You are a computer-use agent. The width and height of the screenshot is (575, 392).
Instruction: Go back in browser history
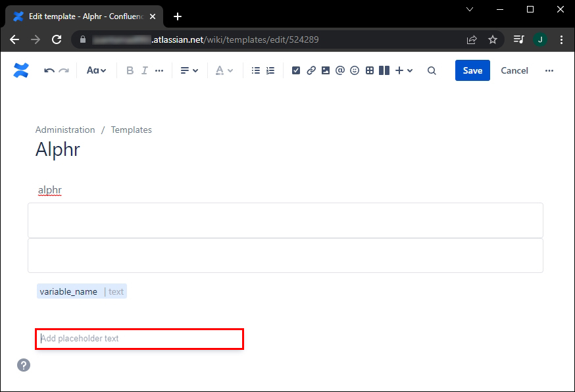[x=14, y=39]
